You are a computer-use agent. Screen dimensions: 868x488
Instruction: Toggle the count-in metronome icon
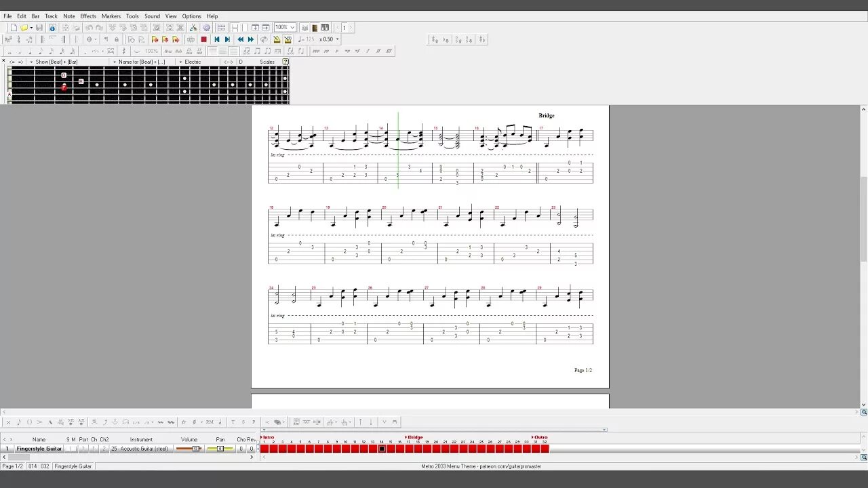(288, 39)
